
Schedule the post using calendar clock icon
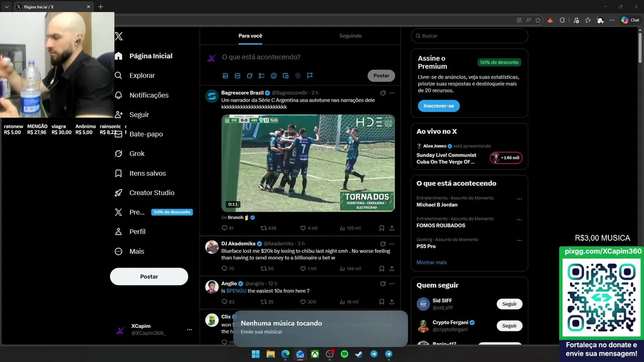click(x=286, y=76)
